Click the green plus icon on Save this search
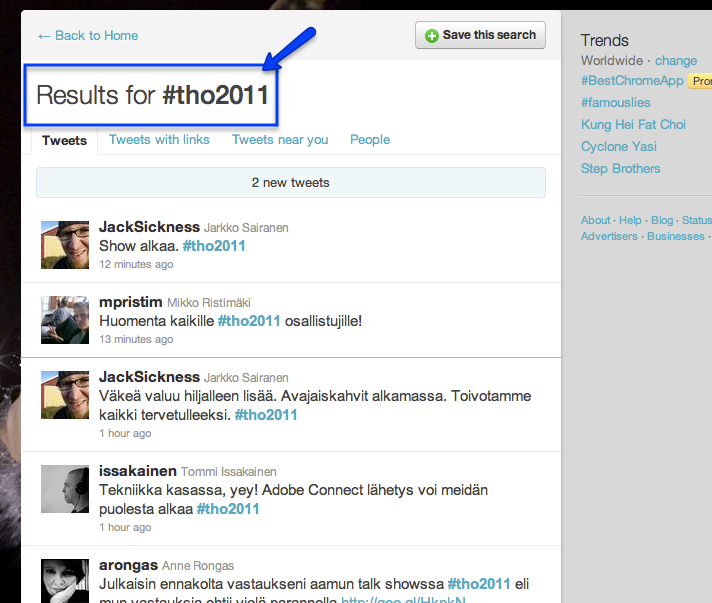This screenshot has height=603, width=712. [432, 35]
